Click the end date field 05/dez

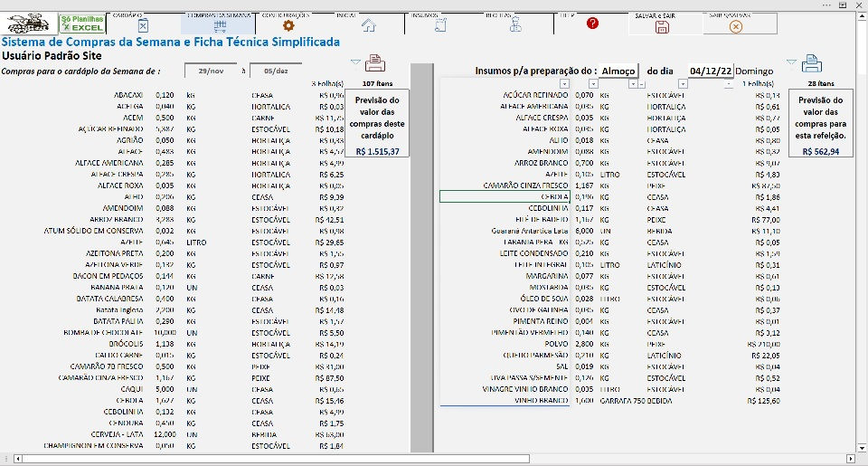tap(276, 71)
